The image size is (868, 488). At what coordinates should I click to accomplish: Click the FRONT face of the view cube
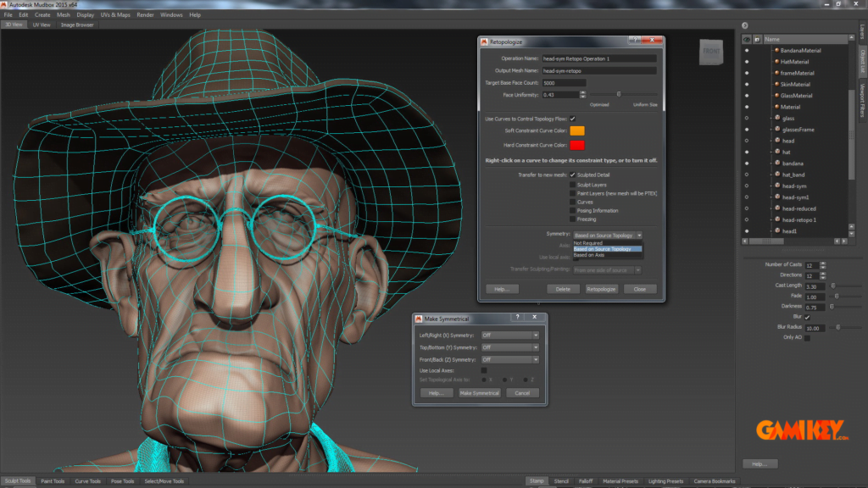(x=710, y=51)
